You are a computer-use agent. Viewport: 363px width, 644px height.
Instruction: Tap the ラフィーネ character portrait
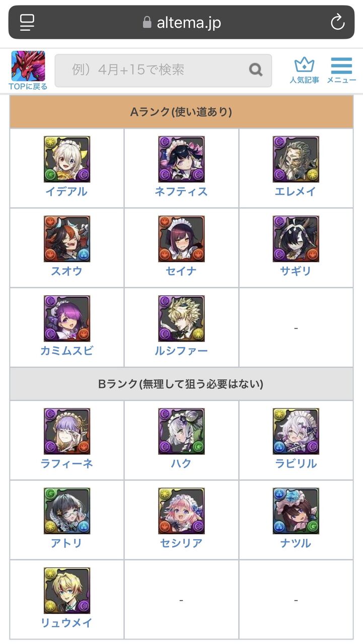[66, 431]
